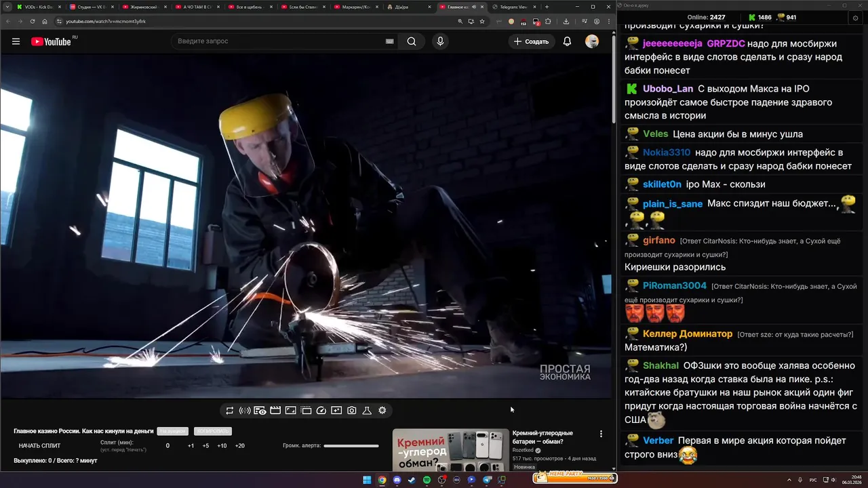
Task: Open the player toolbar gear settings
Action: [382, 410]
